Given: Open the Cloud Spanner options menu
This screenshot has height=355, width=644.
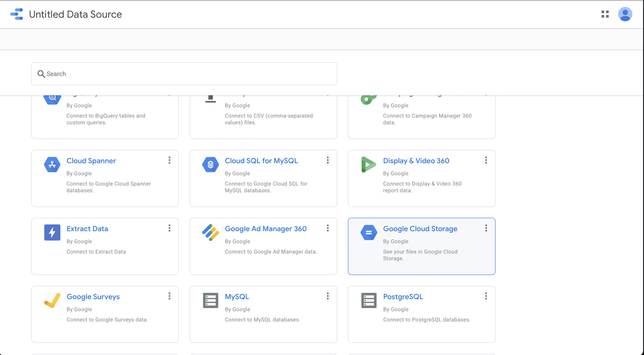Looking at the screenshot, I should click(x=170, y=161).
